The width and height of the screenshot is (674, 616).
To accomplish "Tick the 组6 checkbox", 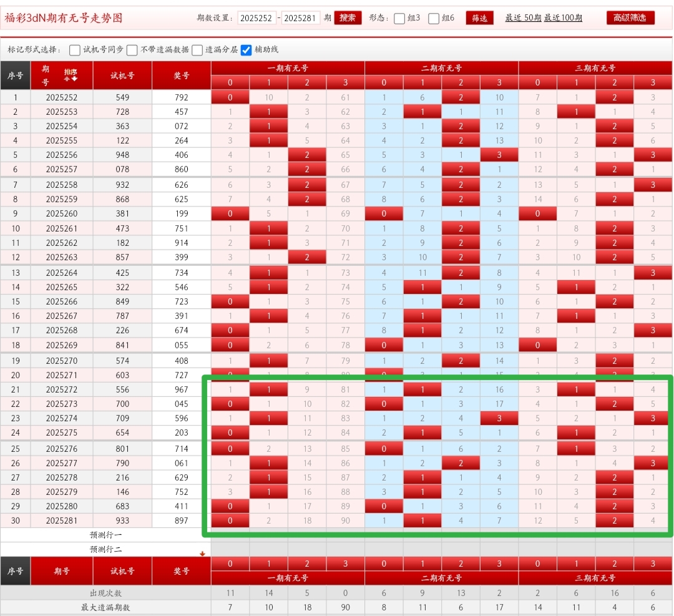I will 434,19.
